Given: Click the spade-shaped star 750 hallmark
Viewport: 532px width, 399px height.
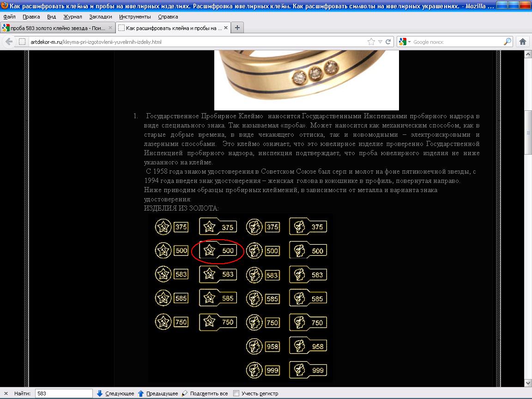Looking at the screenshot, I should pyautogui.click(x=218, y=321).
